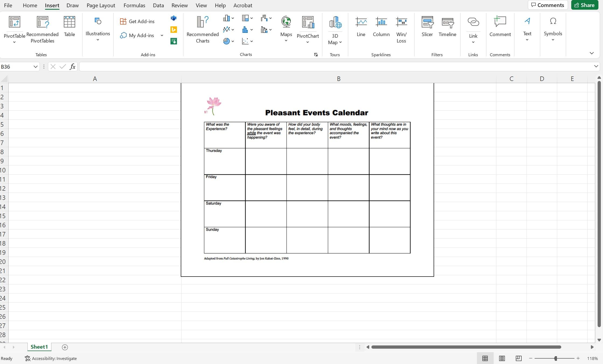The image size is (603, 364).
Task: Insert a Table
Action: pyautogui.click(x=69, y=27)
